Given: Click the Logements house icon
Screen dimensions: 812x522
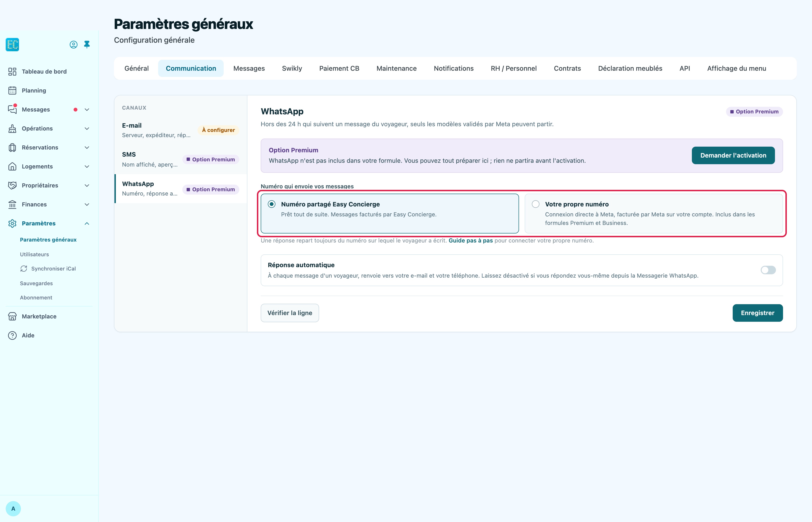Looking at the screenshot, I should click(x=12, y=166).
